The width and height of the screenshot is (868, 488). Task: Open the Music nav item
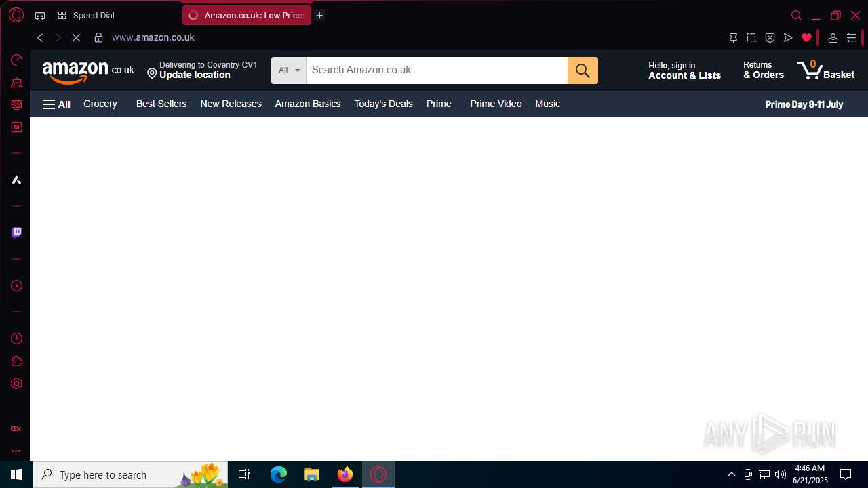(547, 104)
